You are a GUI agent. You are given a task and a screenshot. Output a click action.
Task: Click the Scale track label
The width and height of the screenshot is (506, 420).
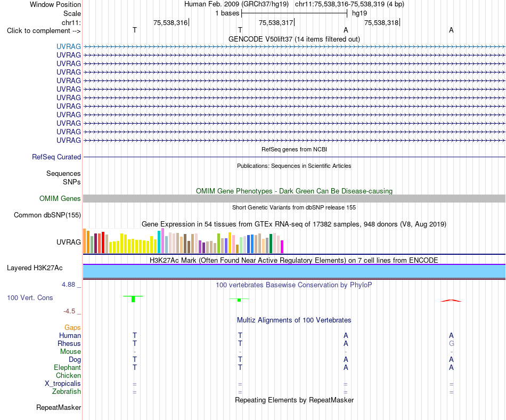point(72,13)
